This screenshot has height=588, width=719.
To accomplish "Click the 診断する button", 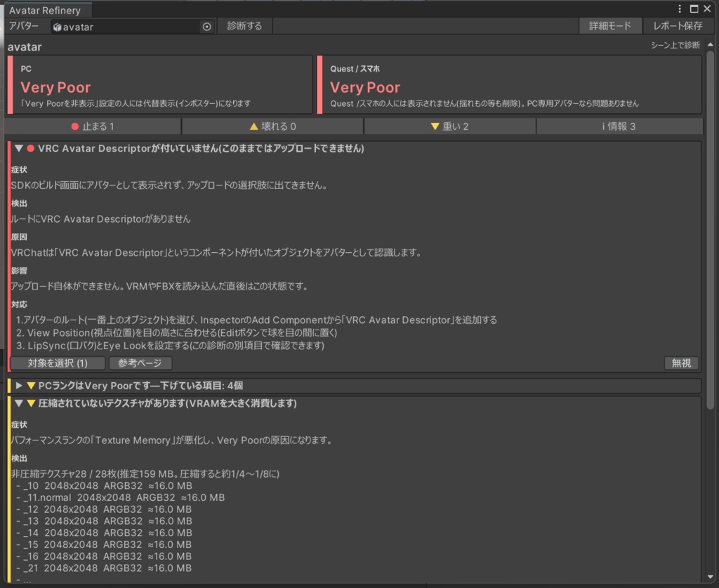I will point(245,26).
